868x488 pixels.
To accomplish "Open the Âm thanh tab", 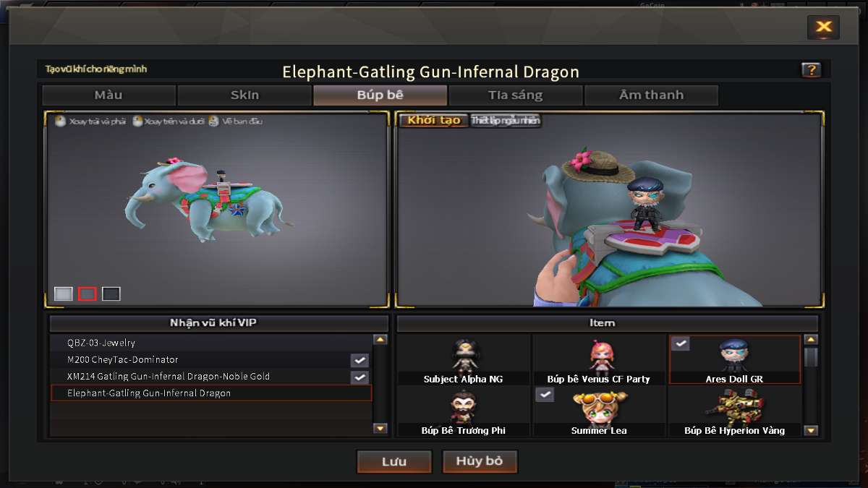I will [651, 95].
